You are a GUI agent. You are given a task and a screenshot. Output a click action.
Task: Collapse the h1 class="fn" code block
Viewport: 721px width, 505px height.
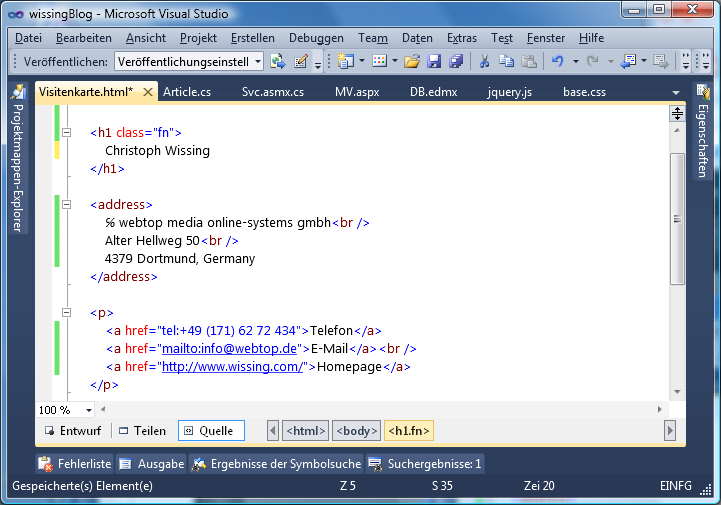coord(67,132)
